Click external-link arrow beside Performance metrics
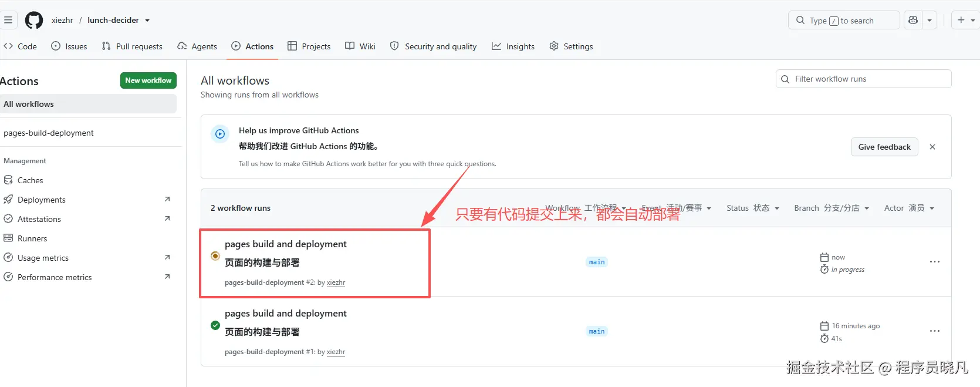The width and height of the screenshot is (980, 387). click(167, 277)
